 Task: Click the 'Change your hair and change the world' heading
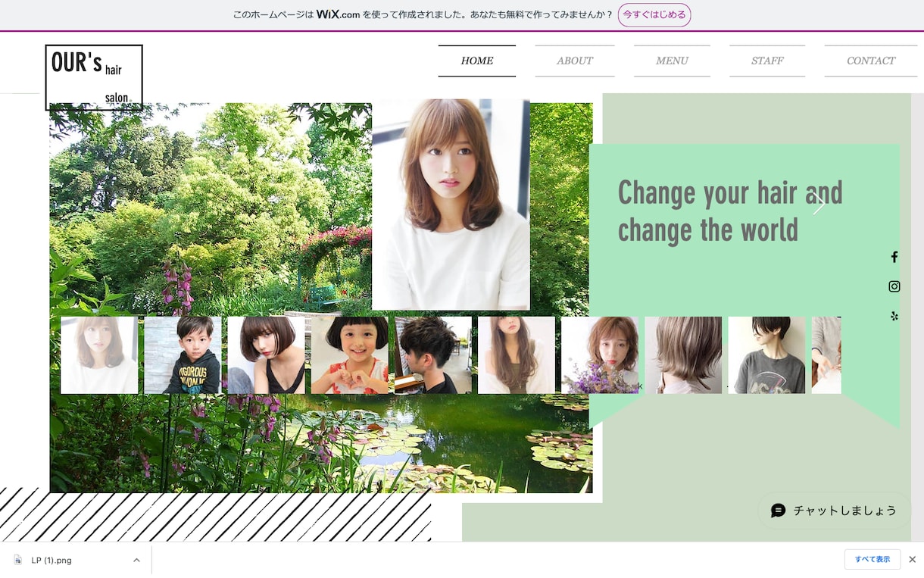pos(730,211)
